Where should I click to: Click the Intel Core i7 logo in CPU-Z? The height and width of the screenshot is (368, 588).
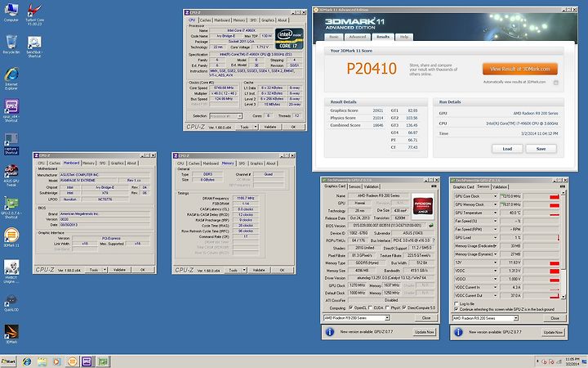pos(289,38)
